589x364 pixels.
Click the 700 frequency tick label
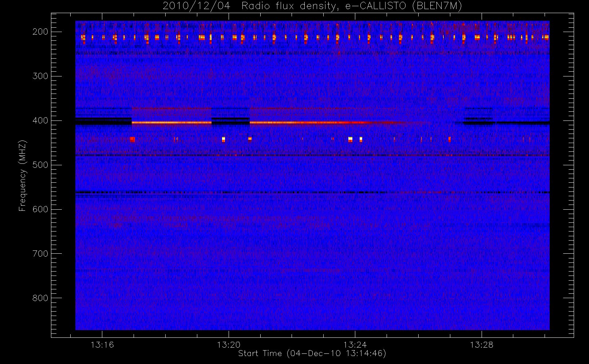pos(40,254)
